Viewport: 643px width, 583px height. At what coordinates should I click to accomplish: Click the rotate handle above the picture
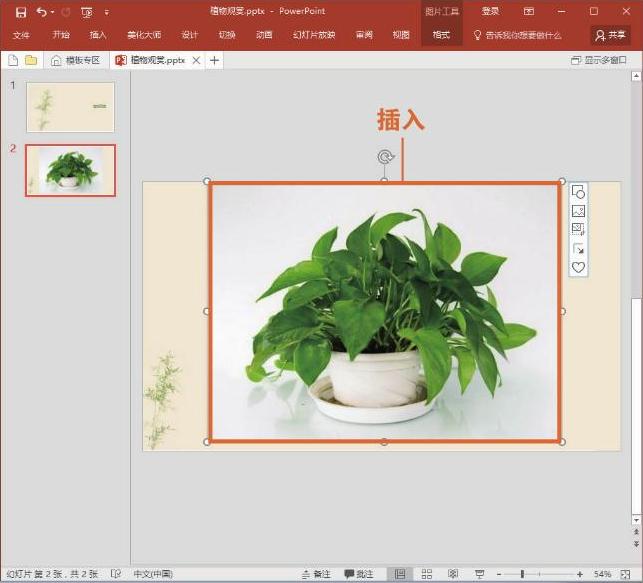(385, 157)
